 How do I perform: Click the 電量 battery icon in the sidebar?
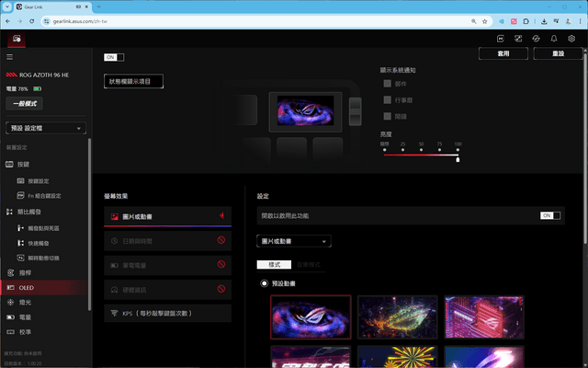(x=10, y=317)
